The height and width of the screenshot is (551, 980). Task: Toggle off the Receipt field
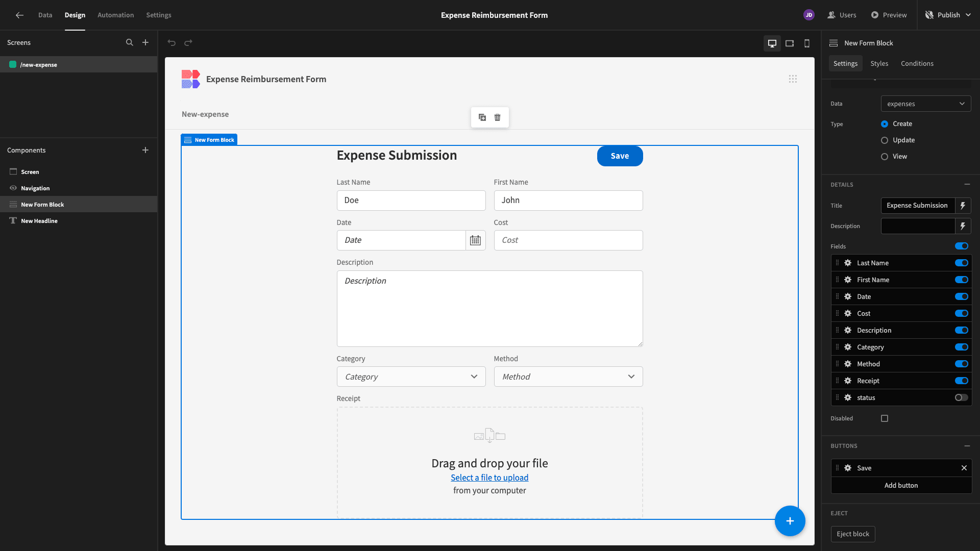(x=962, y=381)
